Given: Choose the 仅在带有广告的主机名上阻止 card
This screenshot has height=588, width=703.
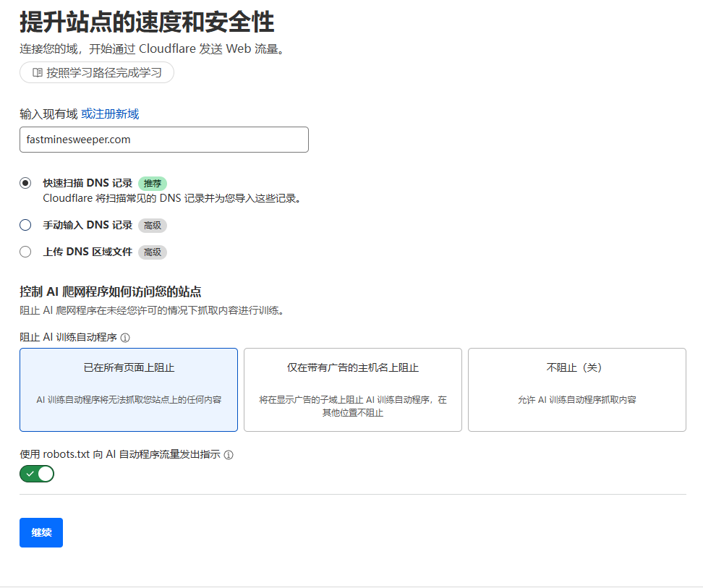Looking at the screenshot, I should (352, 389).
